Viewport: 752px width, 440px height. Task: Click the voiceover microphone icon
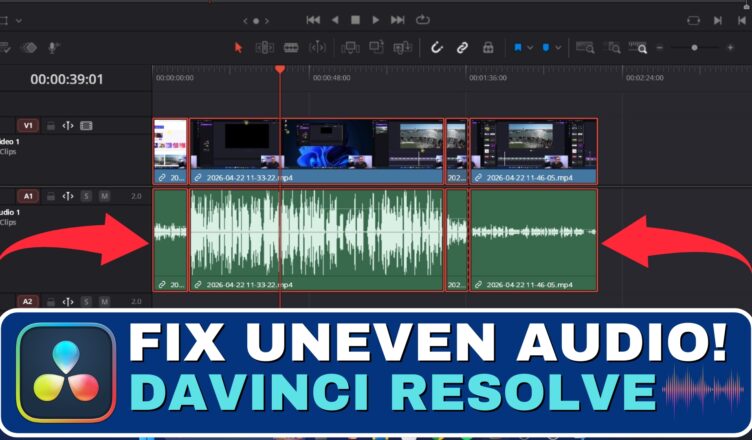point(53,48)
